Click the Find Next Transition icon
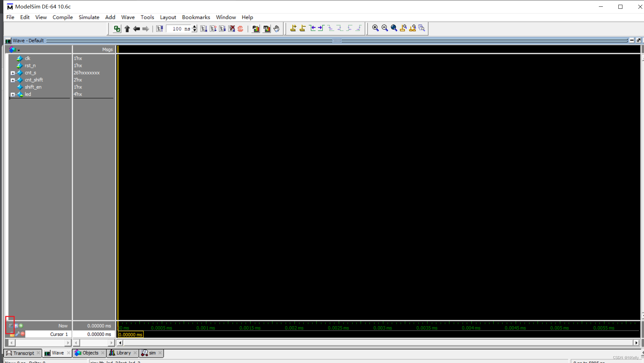The height and width of the screenshot is (363, 644). tap(321, 28)
